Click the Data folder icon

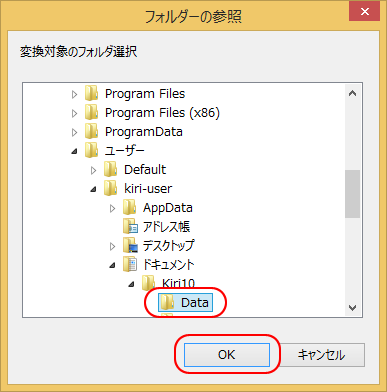167,302
